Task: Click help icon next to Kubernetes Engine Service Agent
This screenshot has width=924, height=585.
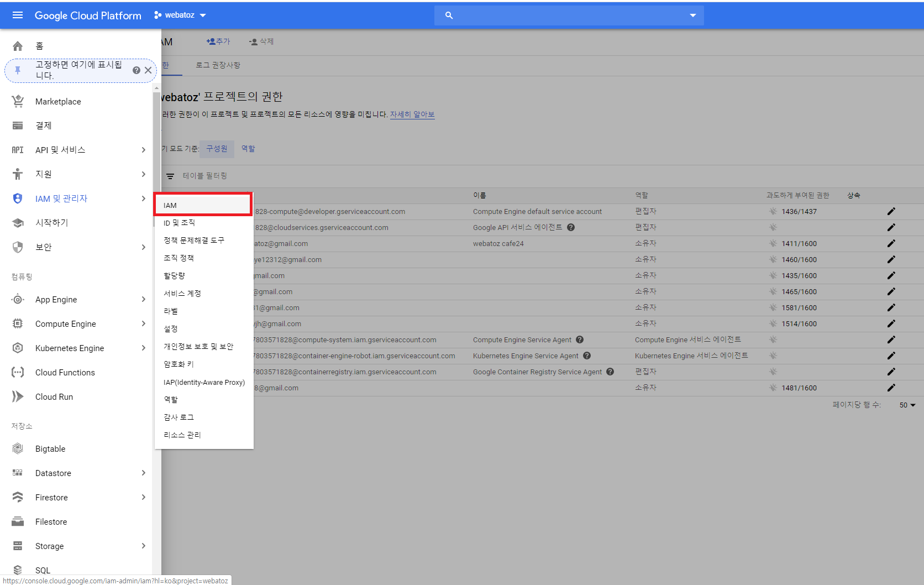Action: click(586, 356)
